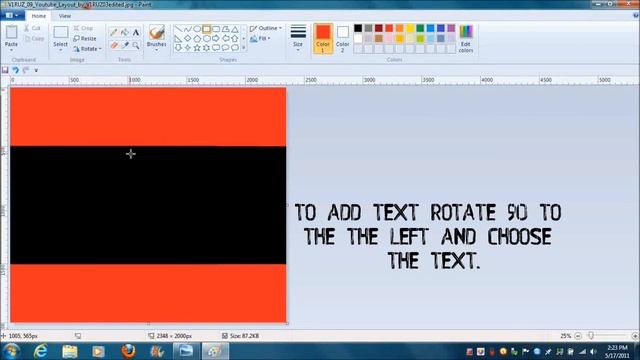Pick the green color swatch
This screenshot has height=360, width=640.
(x=420, y=28)
